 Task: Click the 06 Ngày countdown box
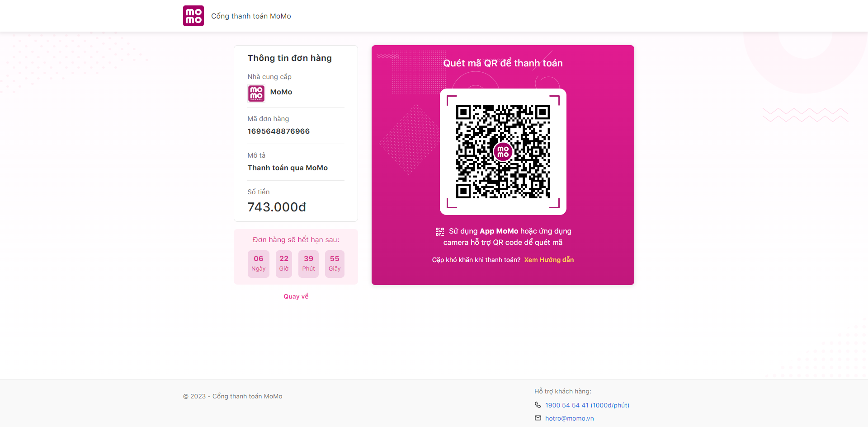click(259, 264)
